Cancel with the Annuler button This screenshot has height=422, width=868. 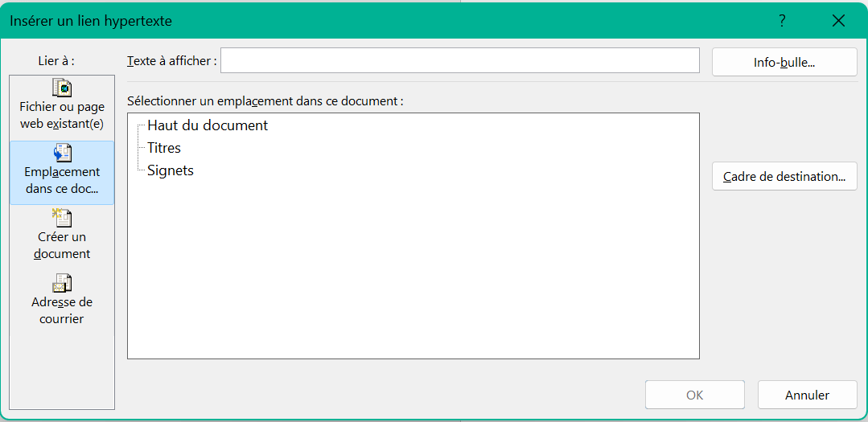click(807, 395)
